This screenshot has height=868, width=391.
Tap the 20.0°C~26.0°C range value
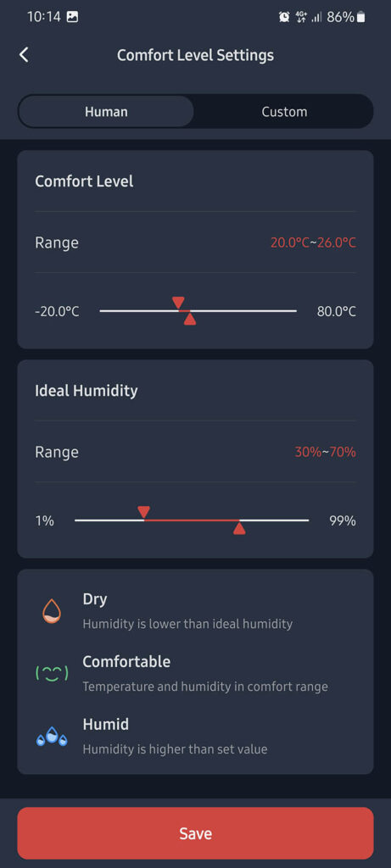tap(314, 242)
